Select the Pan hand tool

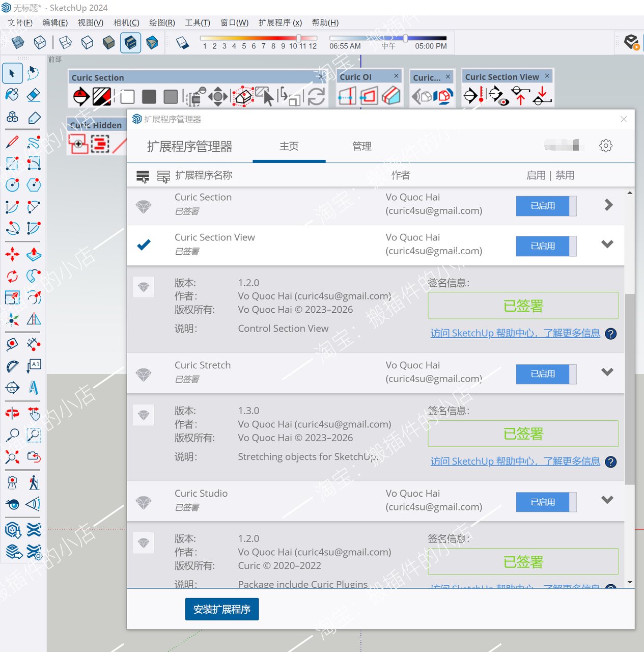[x=34, y=413]
